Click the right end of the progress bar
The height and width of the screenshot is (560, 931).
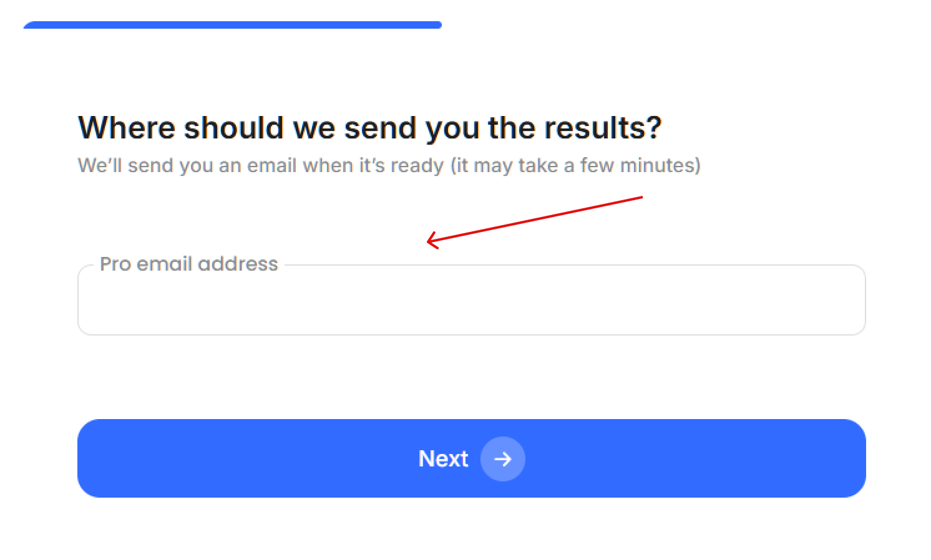(x=437, y=25)
